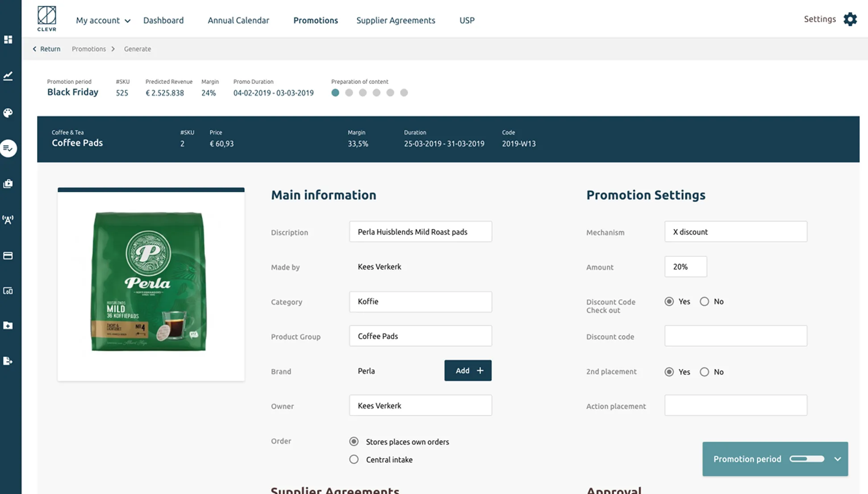This screenshot has height=494, width=868.
Task: Click the Perla coffee pads product image
Action: (149, 281)
